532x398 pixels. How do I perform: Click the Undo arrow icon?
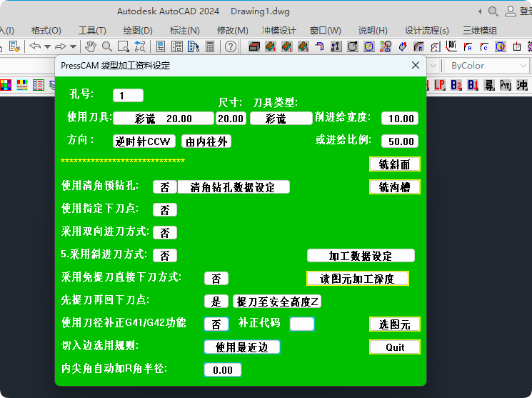(x=35, y=46)
